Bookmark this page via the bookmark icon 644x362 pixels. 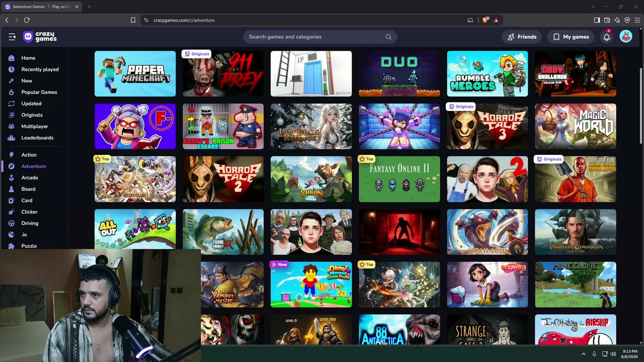point(133,20)
